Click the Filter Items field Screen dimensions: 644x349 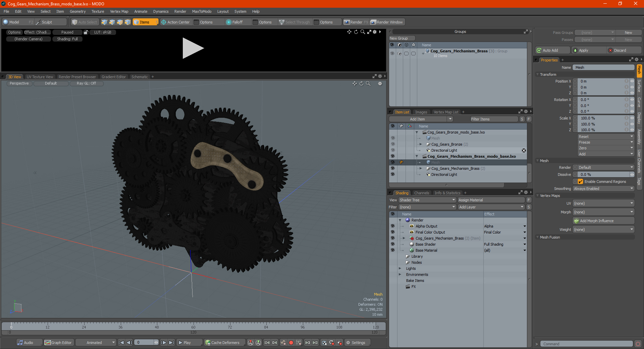coord(493,119)
